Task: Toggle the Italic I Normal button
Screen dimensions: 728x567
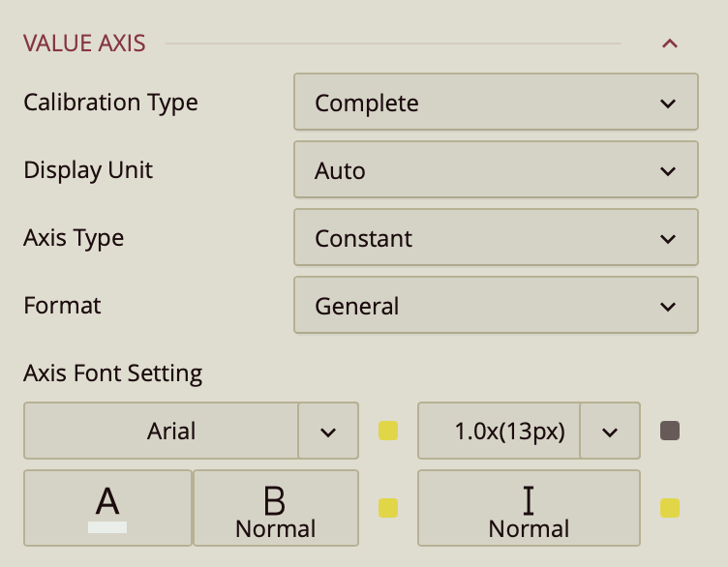Action: (529, 508)
